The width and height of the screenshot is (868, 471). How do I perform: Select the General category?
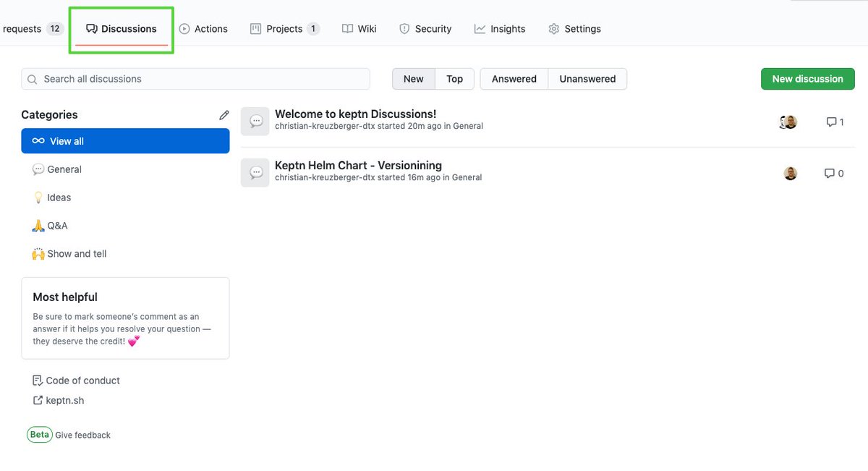point(125,169)
